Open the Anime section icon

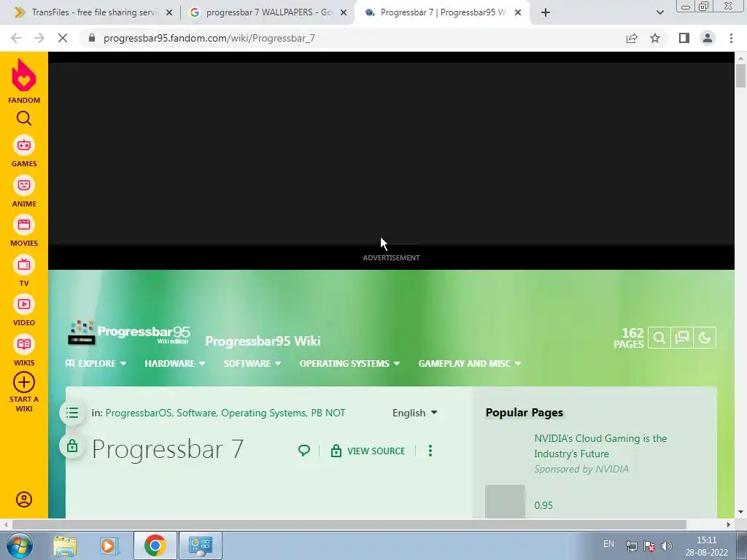coord(24,185)
